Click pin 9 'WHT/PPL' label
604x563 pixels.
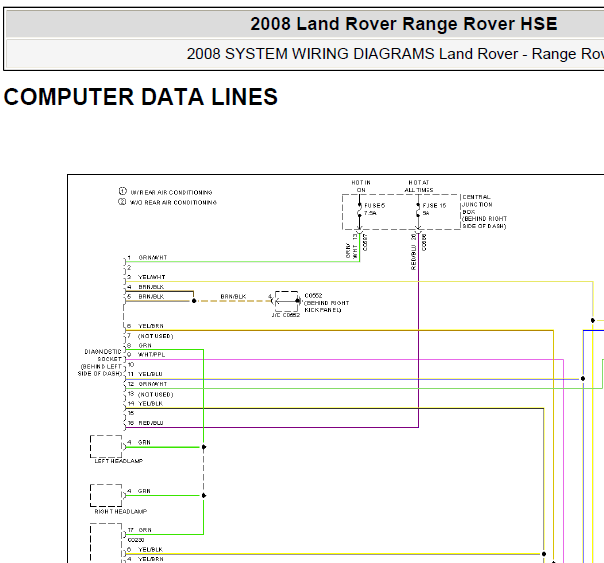(x=152, y=355)
